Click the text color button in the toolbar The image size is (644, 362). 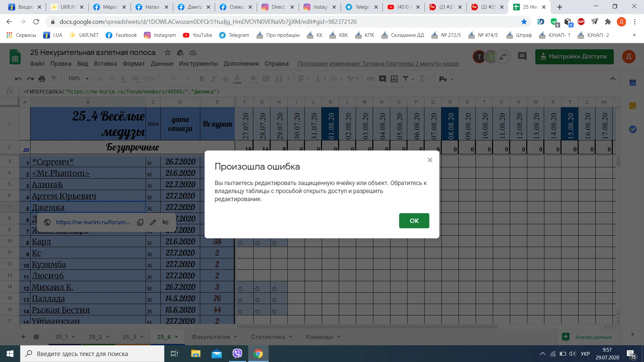[x=237, y=79]
